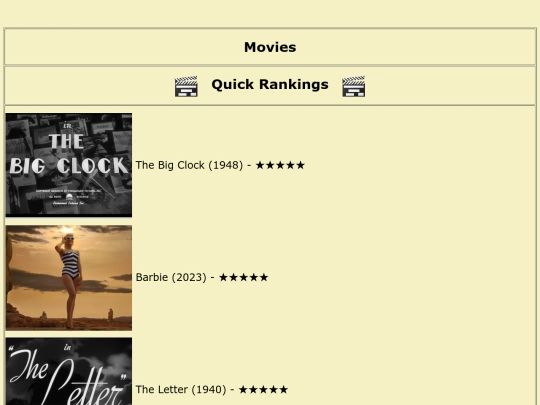
Task: Click the clapperboard icon left of Quick Rankings
Action: 186,86
